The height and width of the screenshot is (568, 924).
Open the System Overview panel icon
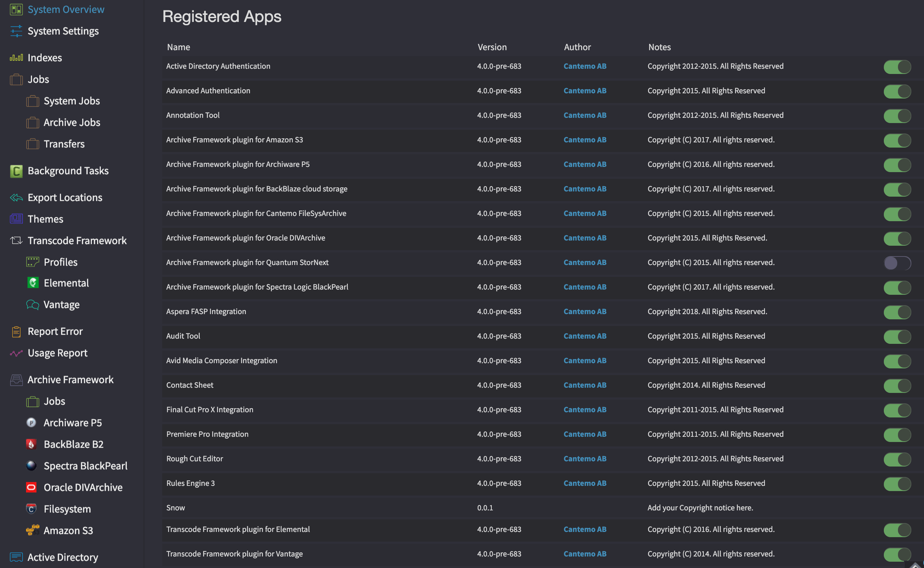click(16, 9)
